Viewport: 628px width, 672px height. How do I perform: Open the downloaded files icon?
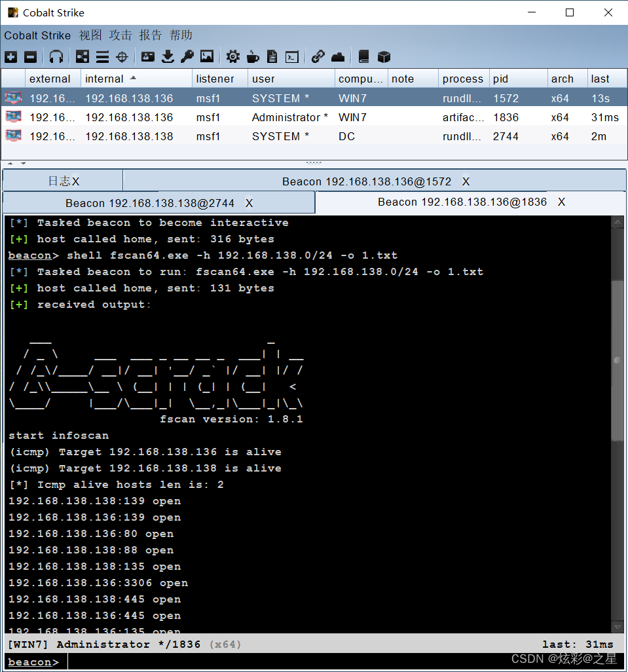point(168,56)
